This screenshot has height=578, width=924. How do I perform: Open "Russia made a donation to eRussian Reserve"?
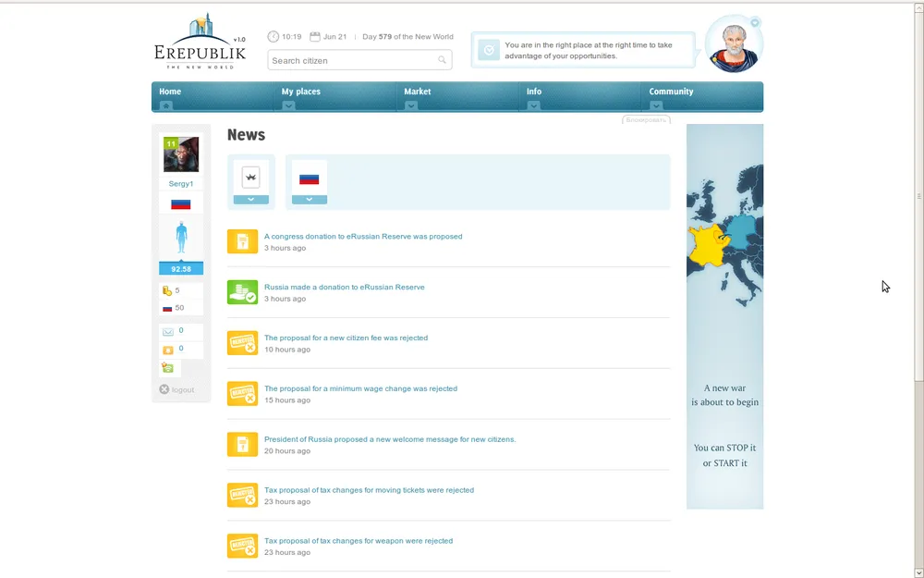pyautogui.click(x=345, y=287)
